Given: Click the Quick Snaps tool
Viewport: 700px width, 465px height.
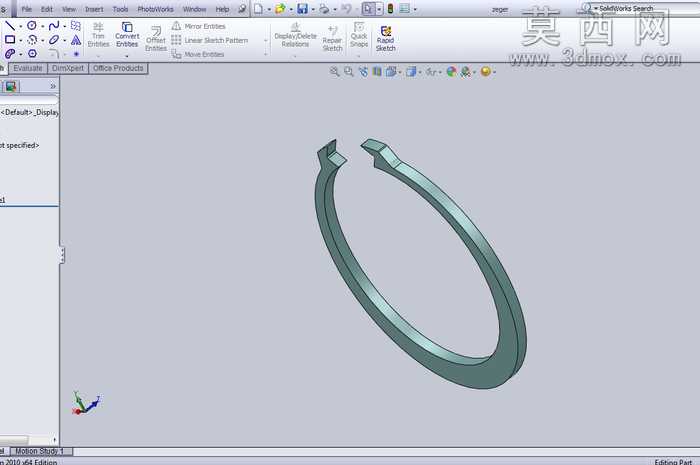Looking at the screenshot, I should click(358, 34).
